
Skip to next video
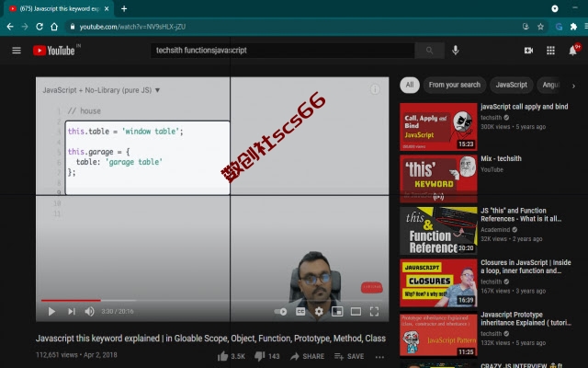pos(72,311)
